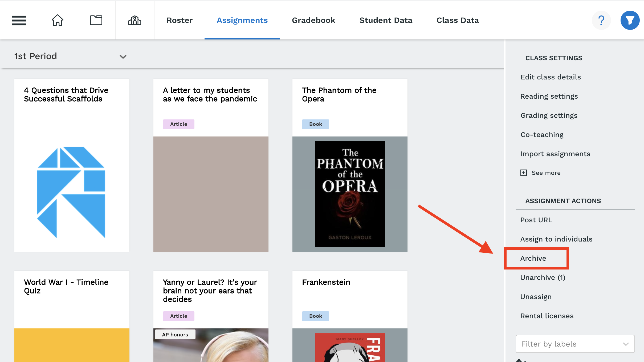Viewport: 644px width, 362px height.
Task: Click the Unassign action
Action: click(x=536, y=297)
